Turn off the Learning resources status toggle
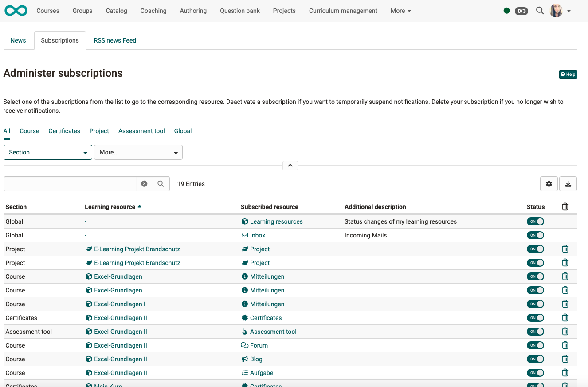 coord(535,221)
